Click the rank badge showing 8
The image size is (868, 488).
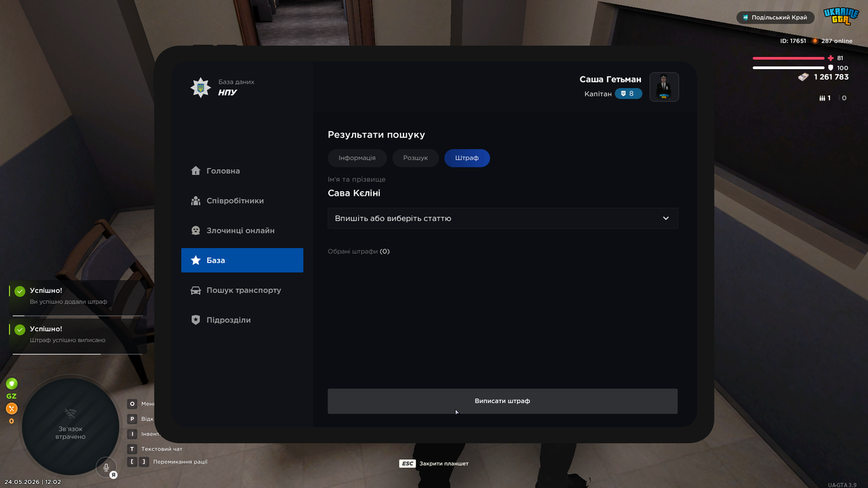coord(628,94)
